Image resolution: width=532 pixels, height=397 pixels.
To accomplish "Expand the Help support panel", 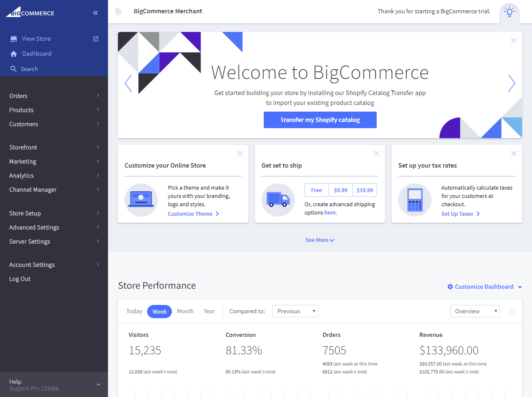I will tap(54, 385).
